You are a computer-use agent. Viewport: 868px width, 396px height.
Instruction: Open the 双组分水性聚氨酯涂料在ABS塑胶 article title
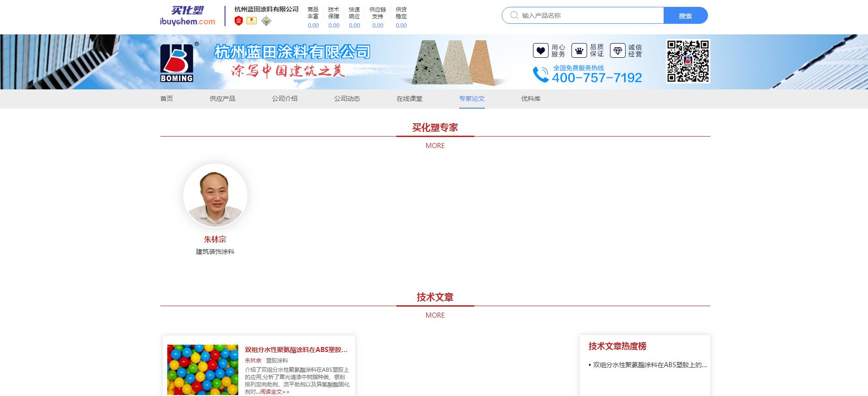tap(296, 350)
